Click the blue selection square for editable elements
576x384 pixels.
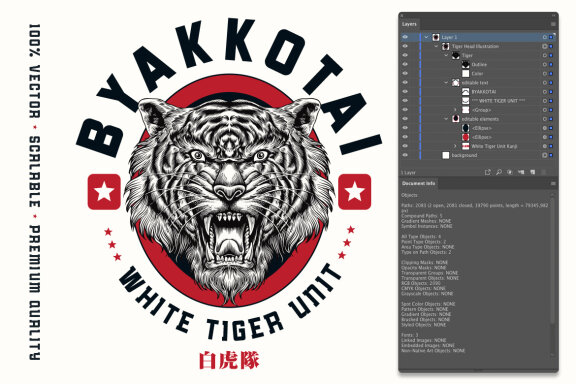[x=551, y=119]
